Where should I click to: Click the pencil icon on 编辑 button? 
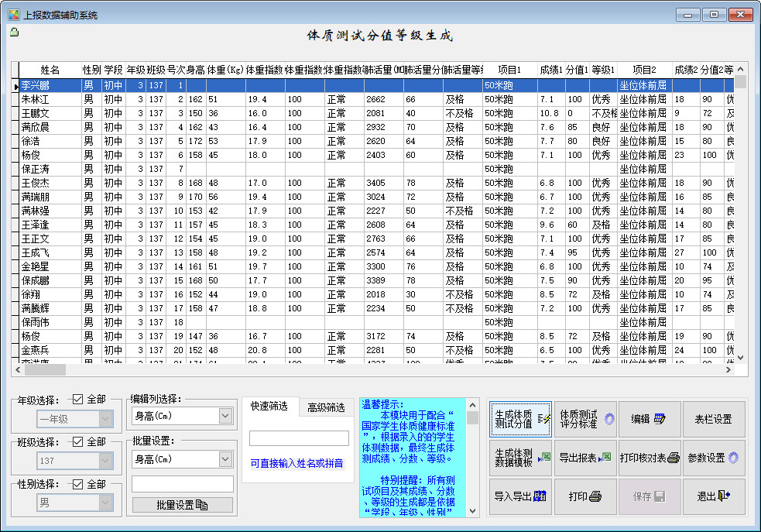coord(660,419)
